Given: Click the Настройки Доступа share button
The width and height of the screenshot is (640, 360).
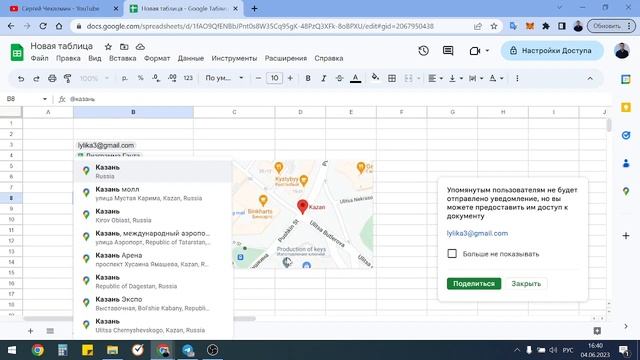Looking at the screenshot, I should [552, 51].
